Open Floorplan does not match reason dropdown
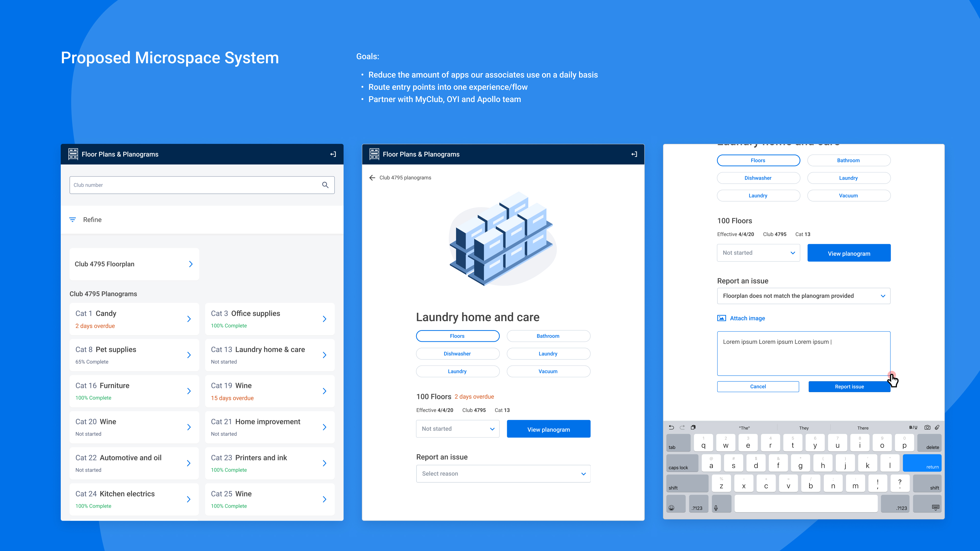The width and height of the screenshot is (980, 551). coord(804,296)
